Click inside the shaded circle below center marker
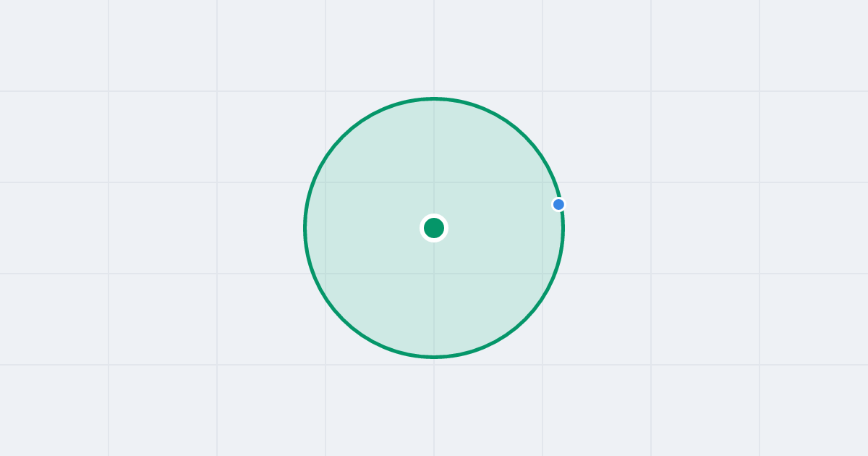 coord(434,297)
